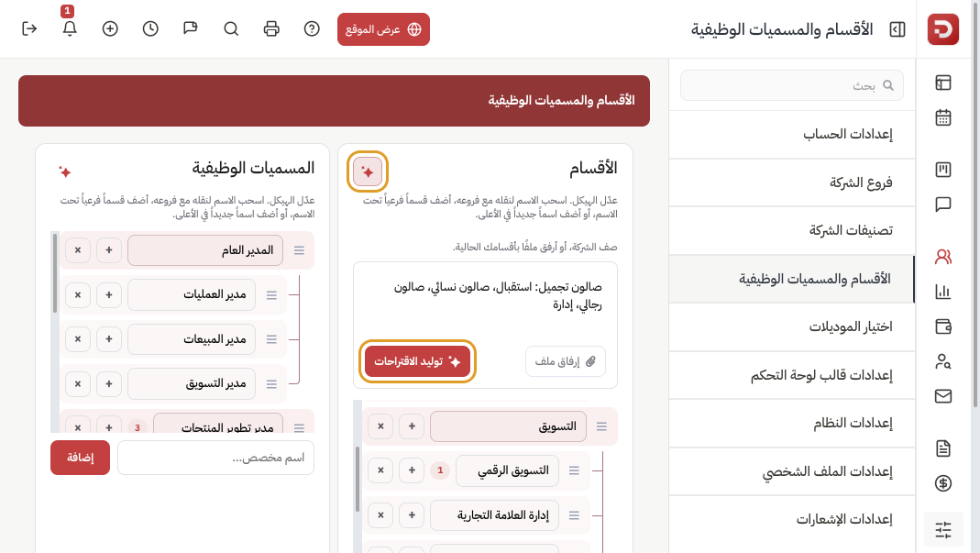The image size is (980, 553).
Task: Click drag handle of إدارة العلامة التجارية row
Action: pyautogui.click(x=574, y=515)
